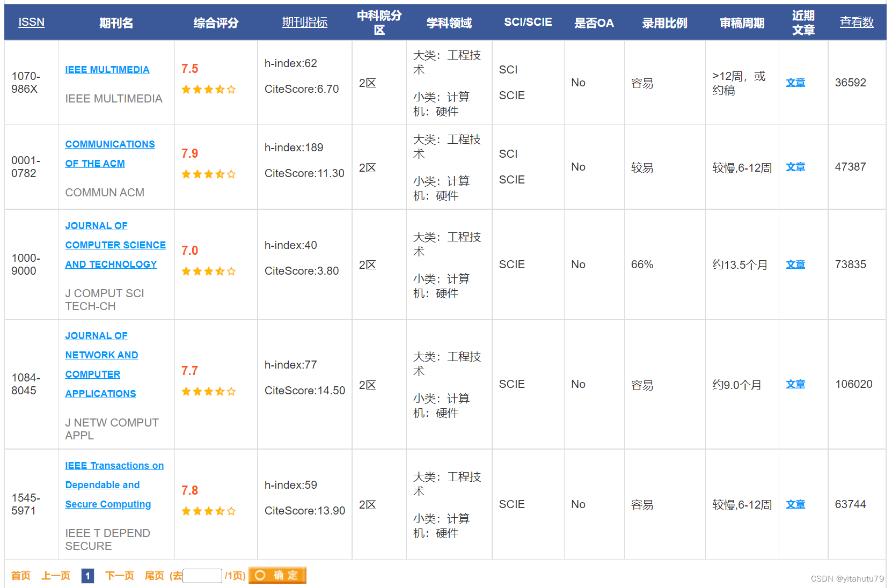Screen dimensions: 892x588
Task: Click the view count 47387
Action: pyautogui.click(x=851, y=167)
